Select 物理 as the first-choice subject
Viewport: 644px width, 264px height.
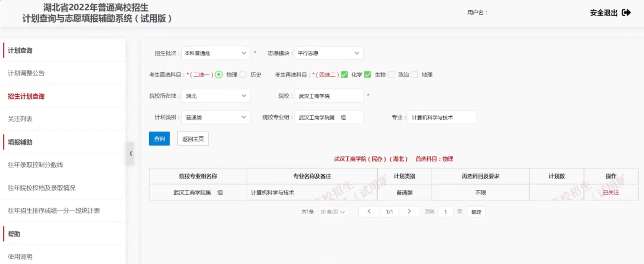pyautogui.click(x=219, y=75)
